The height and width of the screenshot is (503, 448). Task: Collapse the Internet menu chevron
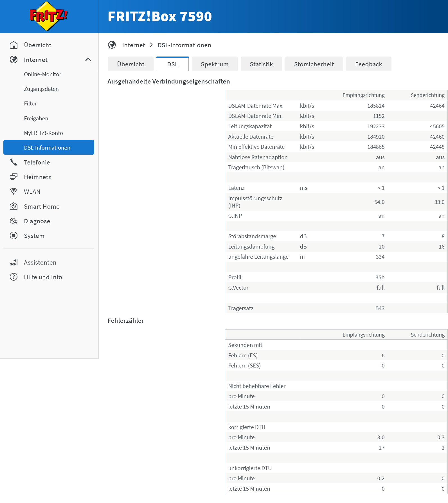tap(88, 60)
